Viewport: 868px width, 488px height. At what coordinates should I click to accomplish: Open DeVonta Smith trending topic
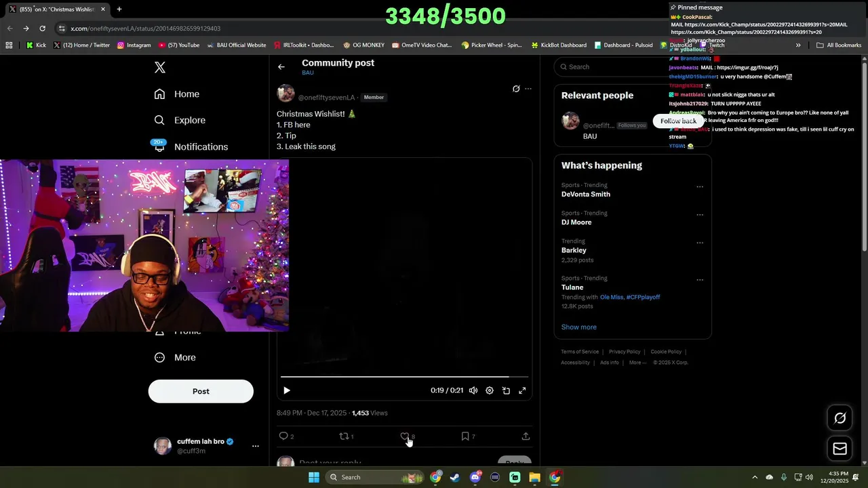tap(586, 195)
